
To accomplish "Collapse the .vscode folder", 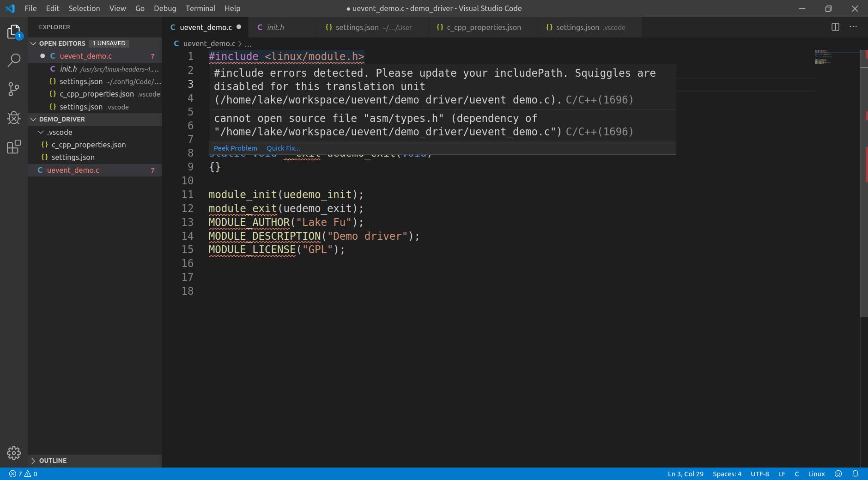I will tap(41, 132).
